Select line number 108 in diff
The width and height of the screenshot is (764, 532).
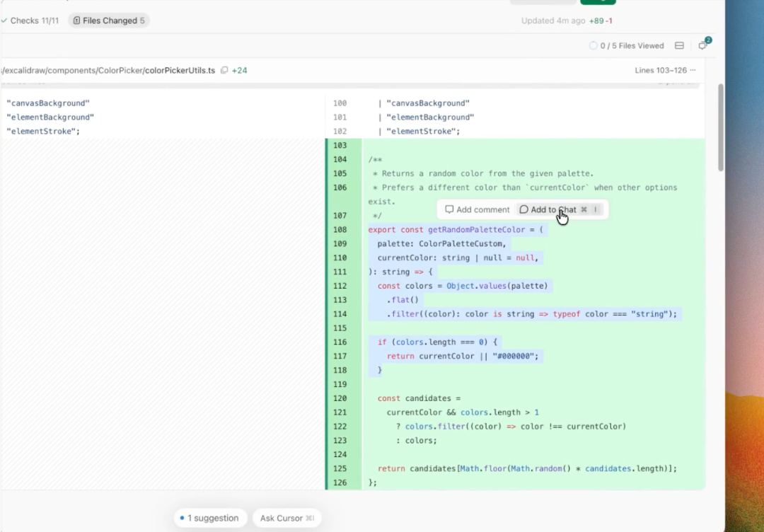point(340,229)
